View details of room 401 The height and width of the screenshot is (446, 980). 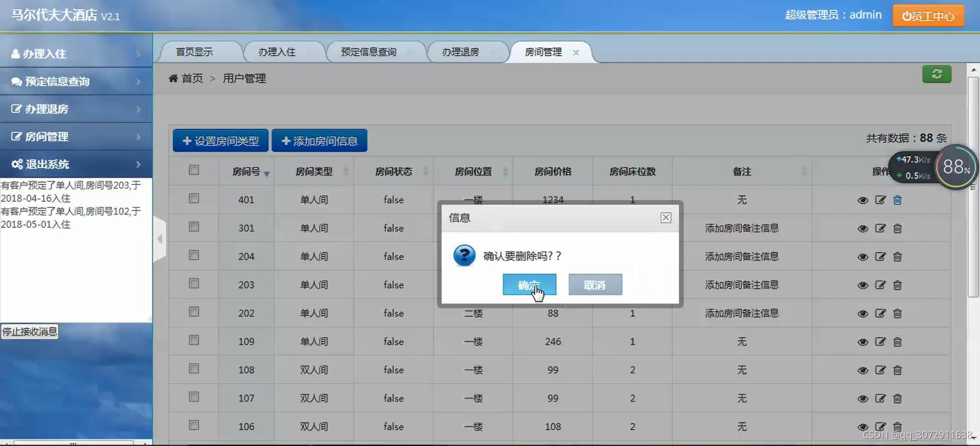click(863, 200)
